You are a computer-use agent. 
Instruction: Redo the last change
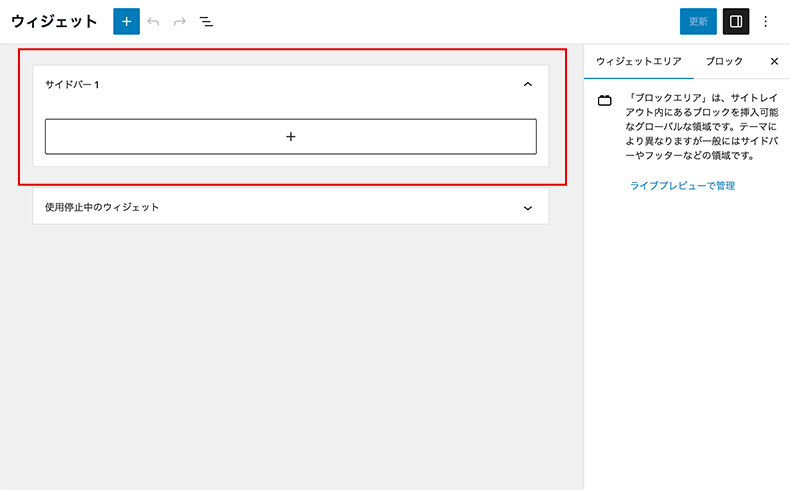coord(179,22)
